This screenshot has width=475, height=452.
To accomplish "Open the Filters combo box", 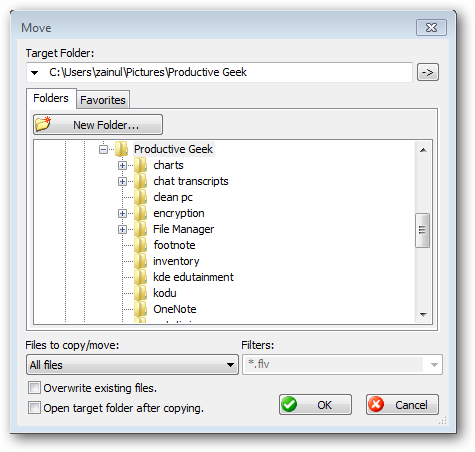I will click(342, 365).
